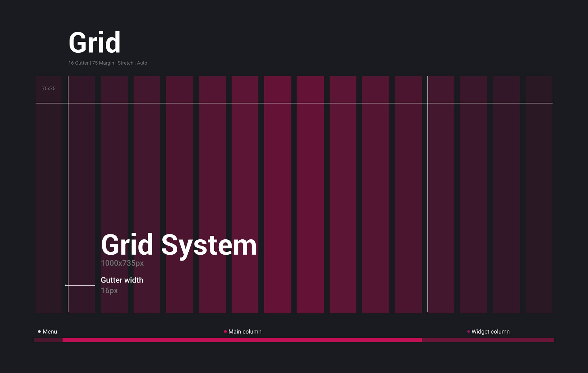Viewport: 588px width, 373px height.
Task: Click the Menu segment of bottom bar
Action: click(x=48, y=340)
